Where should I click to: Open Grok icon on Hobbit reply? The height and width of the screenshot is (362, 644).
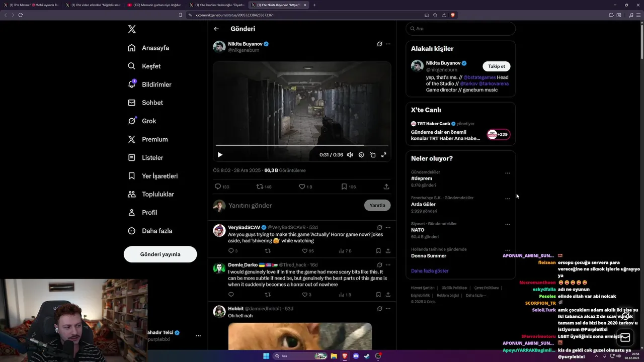pos(379,308)
